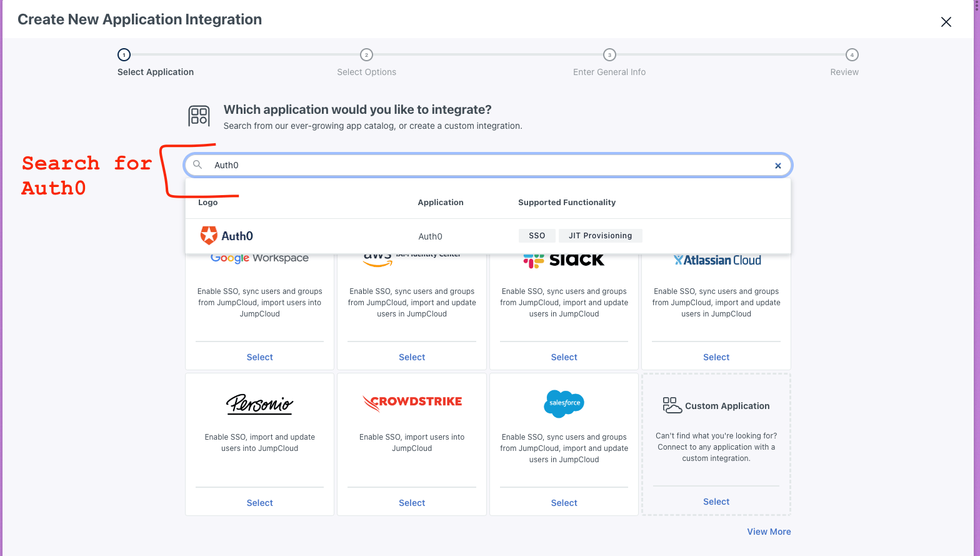Go to step 1 Select Application

(124, 55)
